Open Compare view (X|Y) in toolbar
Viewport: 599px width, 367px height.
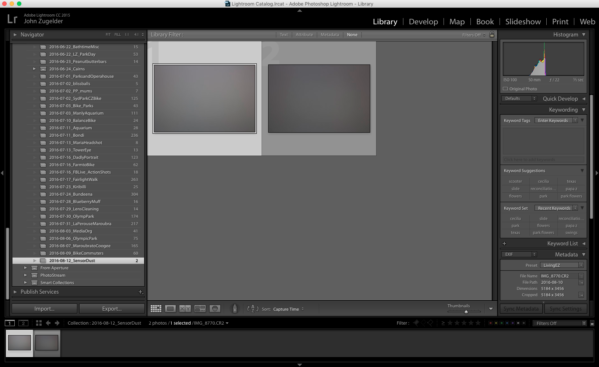pos(185,309)
